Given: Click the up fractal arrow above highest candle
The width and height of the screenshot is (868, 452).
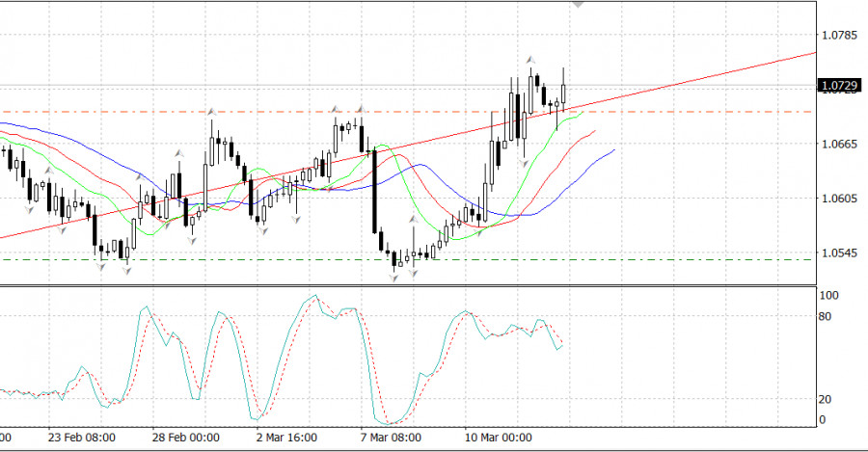Looking at the screenshot, I should tap(529, 59).
